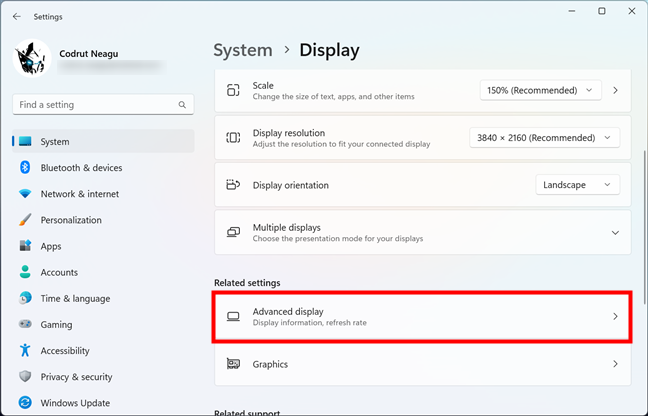Open Gaming settings category
This screenshot has height=416, width=648.
pyautogui.click(x=103, y=324)
